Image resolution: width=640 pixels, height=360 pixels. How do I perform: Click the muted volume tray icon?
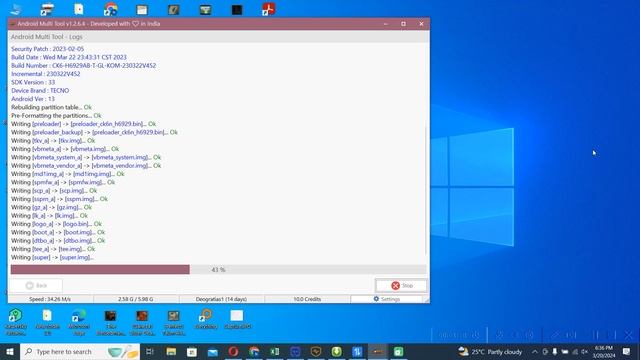(x=584, y=351)
